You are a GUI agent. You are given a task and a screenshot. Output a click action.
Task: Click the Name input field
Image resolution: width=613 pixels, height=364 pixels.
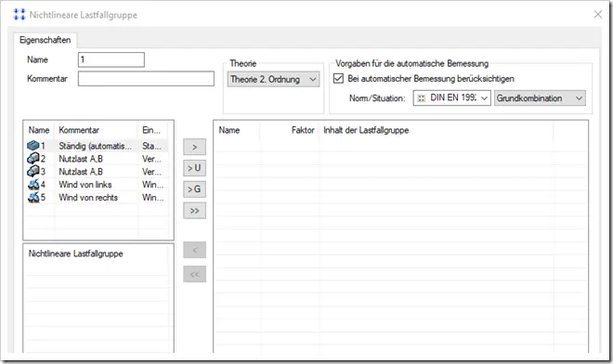tap(111, 59)
